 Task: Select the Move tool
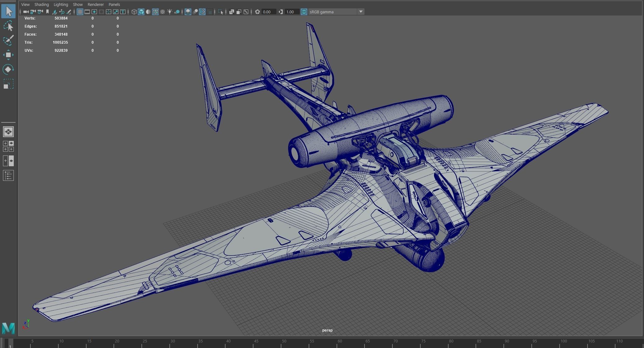[8, 55]
